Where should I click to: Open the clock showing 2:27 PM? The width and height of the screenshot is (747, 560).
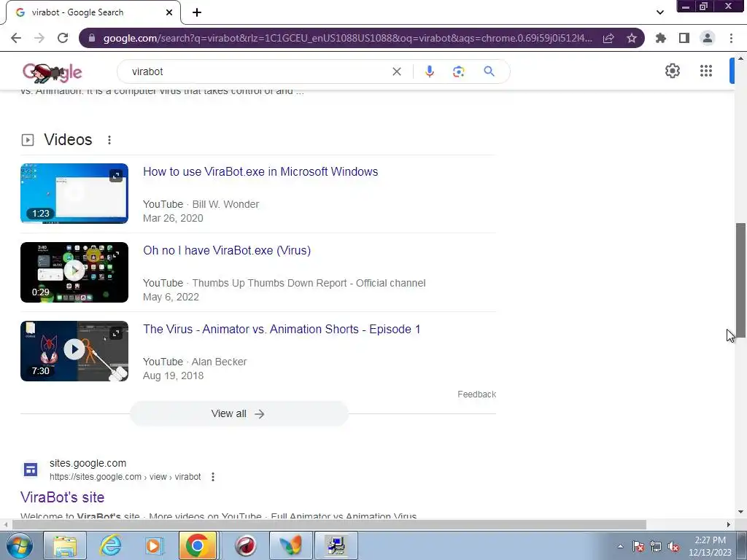(710, 546)
